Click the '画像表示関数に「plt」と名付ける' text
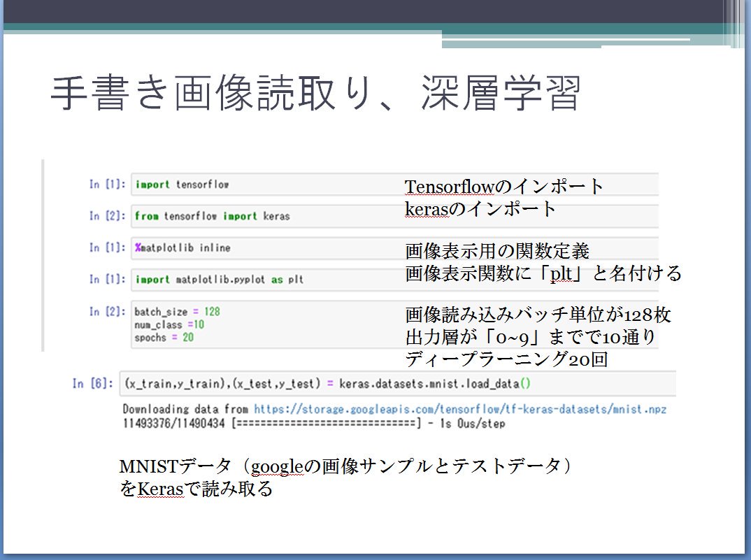751x560 pixels. 543,273
